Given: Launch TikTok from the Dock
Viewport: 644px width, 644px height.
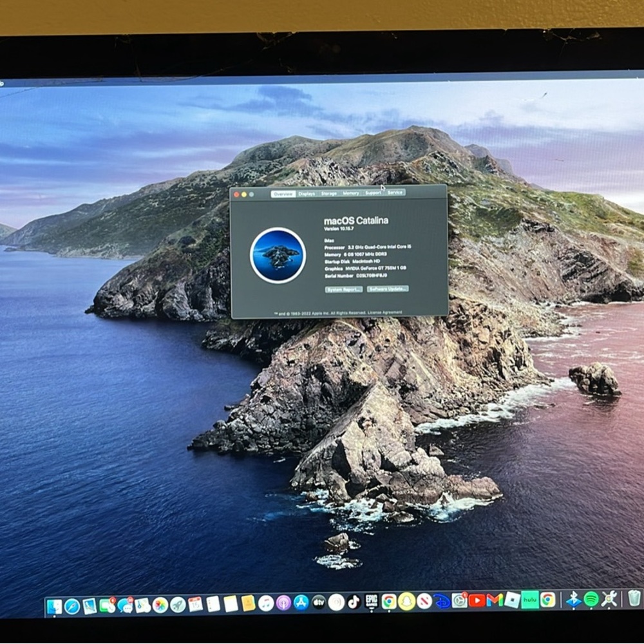Looking at the screenshot, I should point(354,602).
